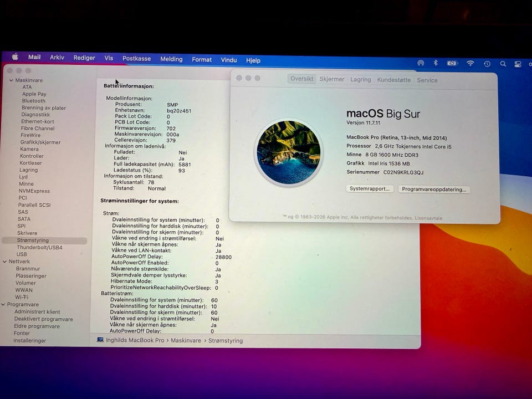Open the Bluetooth status menu
Screen dimensions: 532x399
point(436,63)
